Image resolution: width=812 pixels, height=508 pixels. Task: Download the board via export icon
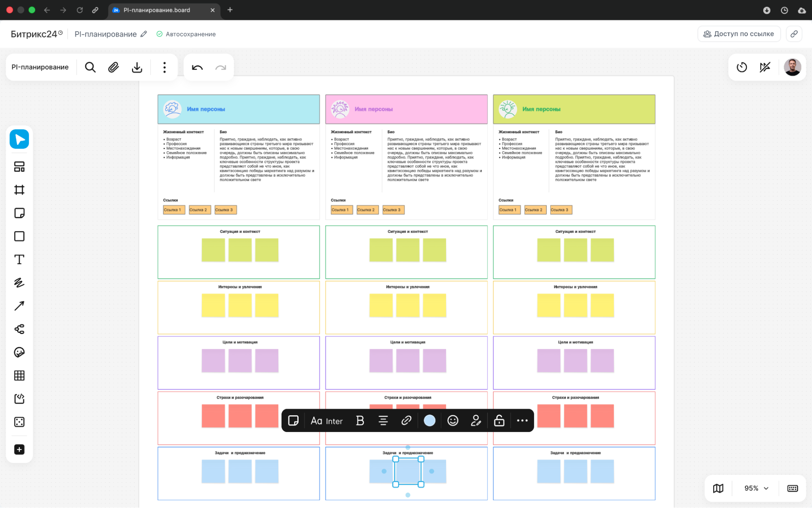[x=137, y=67]
